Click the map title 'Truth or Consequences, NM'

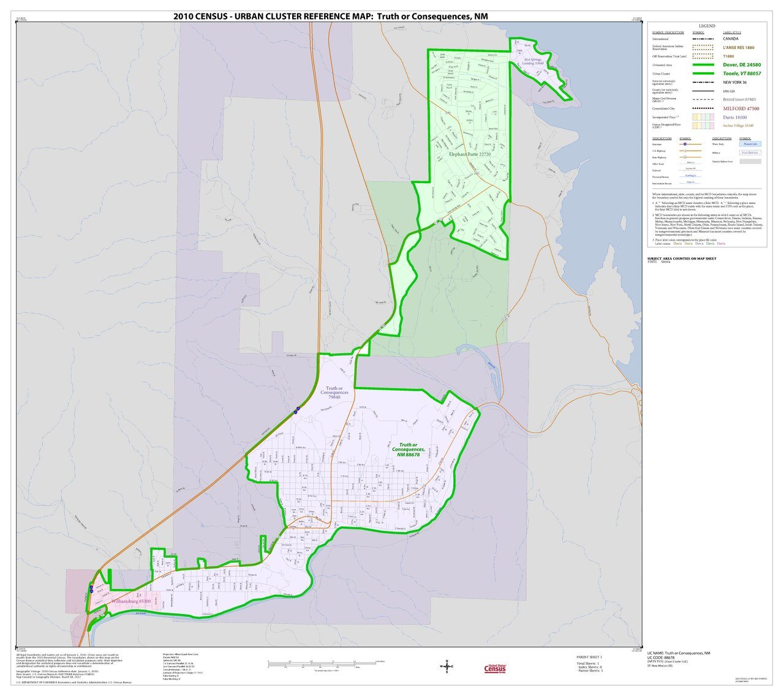click(x=432, y=17)
